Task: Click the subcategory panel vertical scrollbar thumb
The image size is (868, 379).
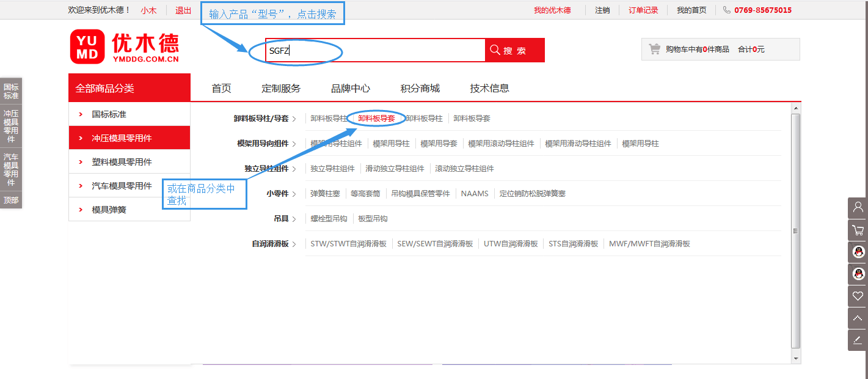Action: tap(795, 231)
